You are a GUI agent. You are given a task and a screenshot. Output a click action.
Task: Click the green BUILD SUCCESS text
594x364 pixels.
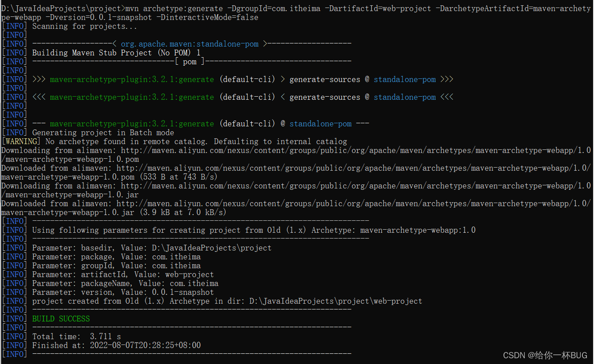[x=61, y=319]
